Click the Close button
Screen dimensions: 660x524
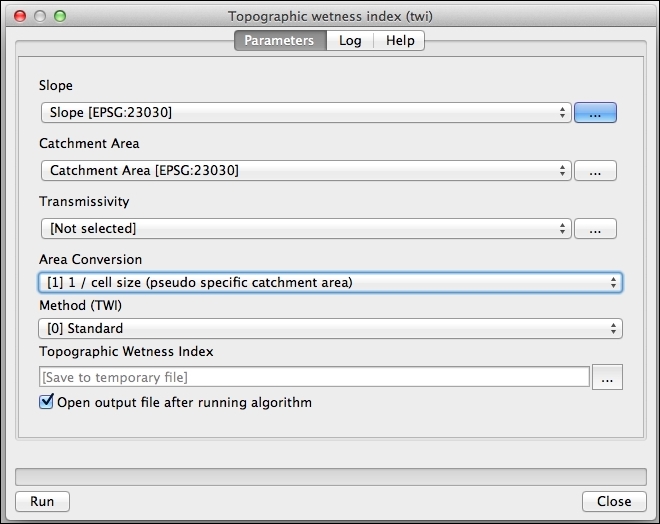tap(614, 501)
